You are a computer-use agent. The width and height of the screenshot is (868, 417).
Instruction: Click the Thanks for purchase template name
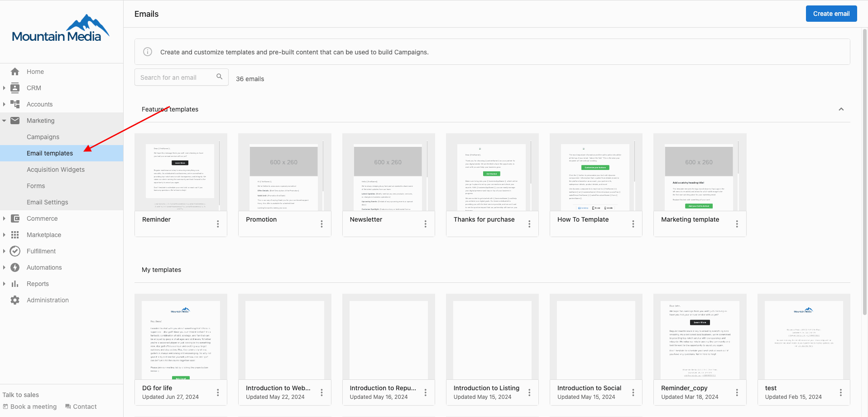[x=484, y=219]
